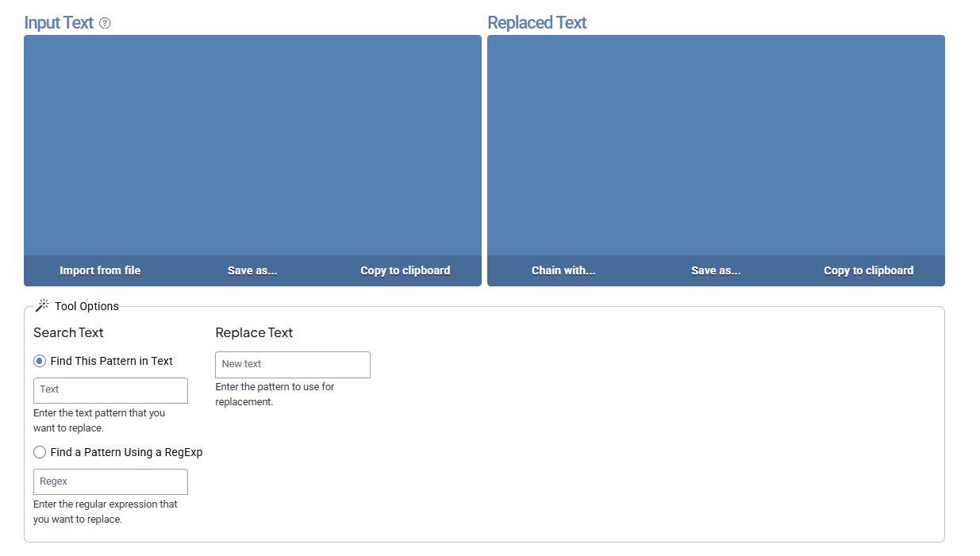Click the Replaced Text heading
980x556 pixels.
coord(537,23)
